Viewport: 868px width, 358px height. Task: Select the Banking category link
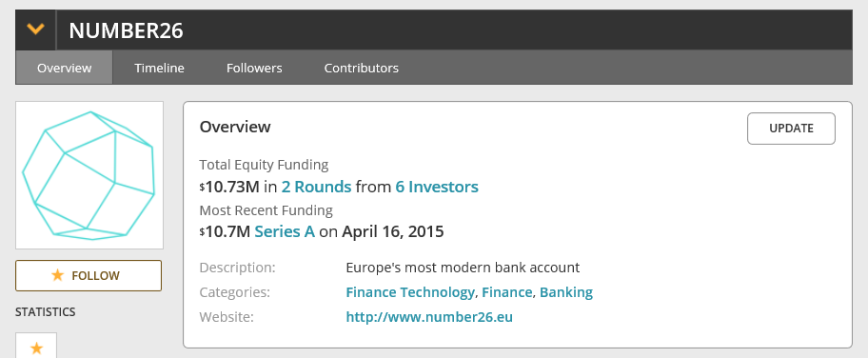point(566,292)
